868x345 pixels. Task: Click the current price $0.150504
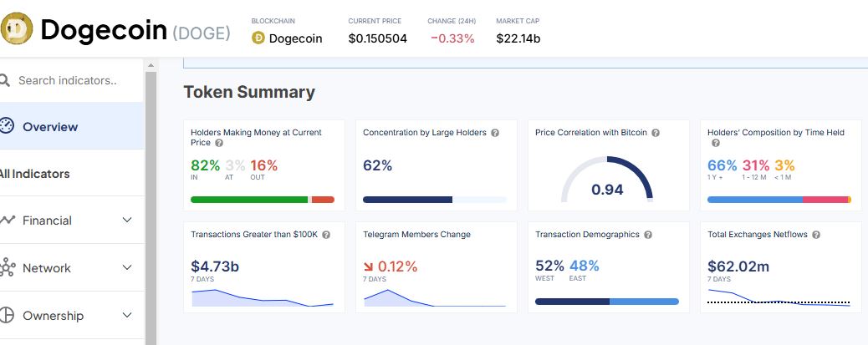(377, 38)
